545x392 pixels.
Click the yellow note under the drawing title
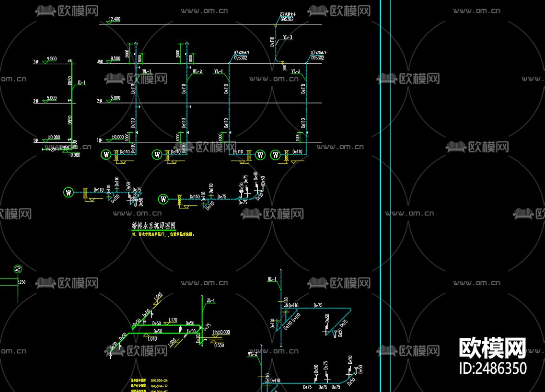point(163,234)
